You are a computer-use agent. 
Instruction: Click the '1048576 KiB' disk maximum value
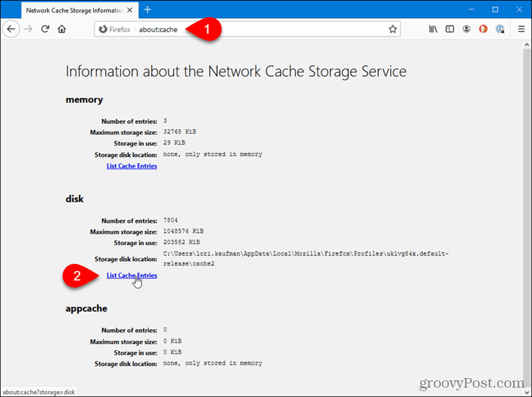coord(183,231)
